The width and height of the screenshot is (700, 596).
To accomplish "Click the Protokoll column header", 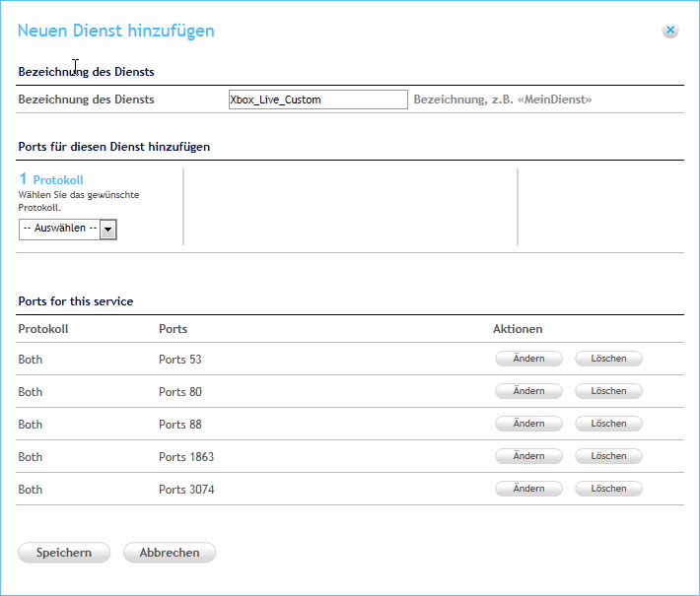I will pyautogui.click(x=43, y=329).
